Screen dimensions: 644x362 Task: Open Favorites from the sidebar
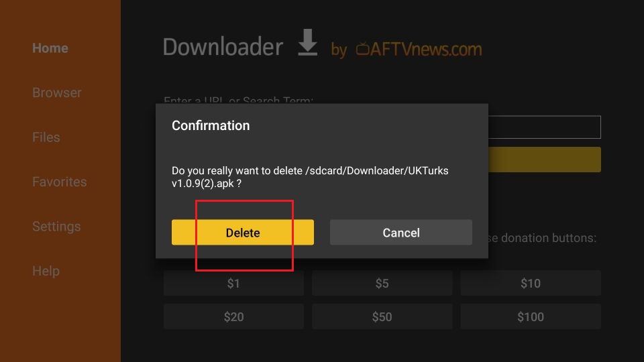click(x=60, y=182)
